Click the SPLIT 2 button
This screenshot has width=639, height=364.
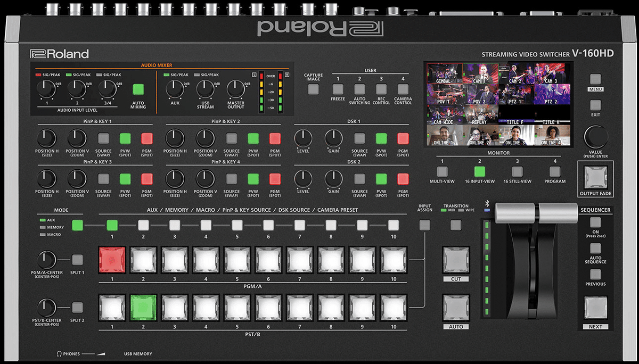(77, 308)
